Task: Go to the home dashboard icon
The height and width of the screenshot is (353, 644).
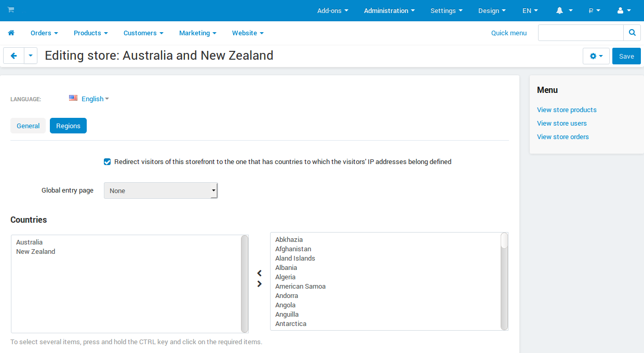Action: pyautogui.click(x=11, y=33)
